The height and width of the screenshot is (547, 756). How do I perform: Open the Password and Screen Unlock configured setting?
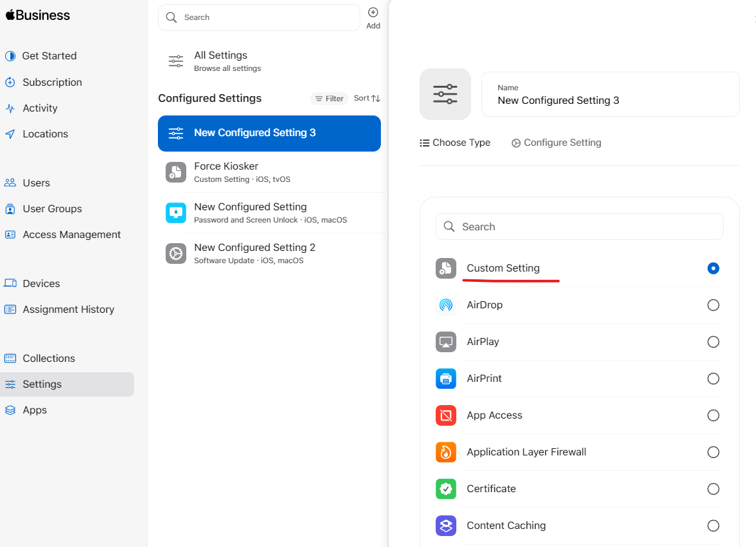click(x=269, y=213)
